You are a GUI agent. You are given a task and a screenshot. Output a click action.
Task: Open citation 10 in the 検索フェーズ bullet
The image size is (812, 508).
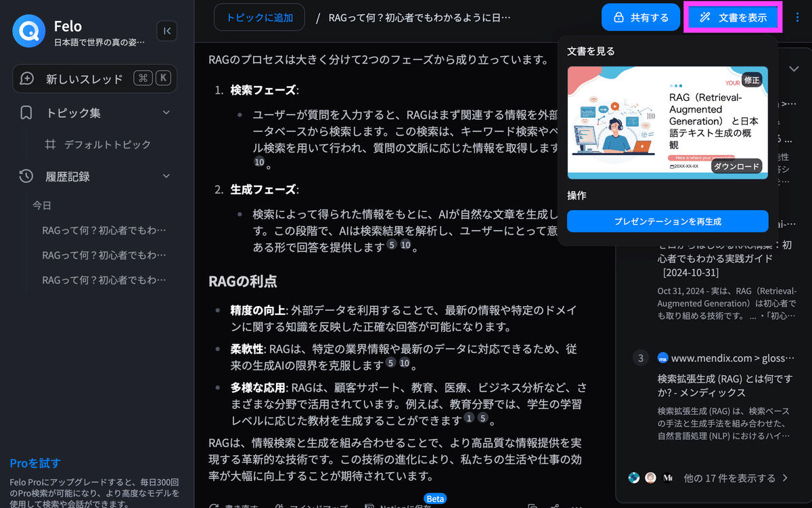[259, 163]
